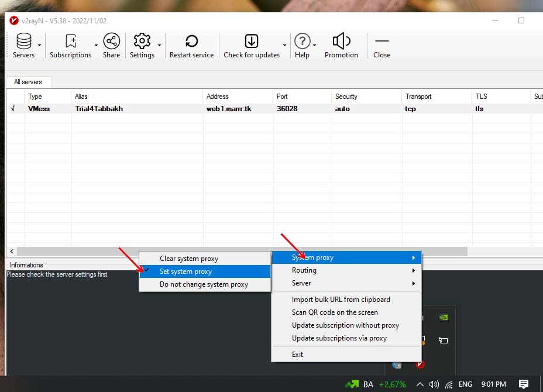The width and height of the screenshot is (543, 392).
Task: Select the All servers tab
Action: [28, 82]
